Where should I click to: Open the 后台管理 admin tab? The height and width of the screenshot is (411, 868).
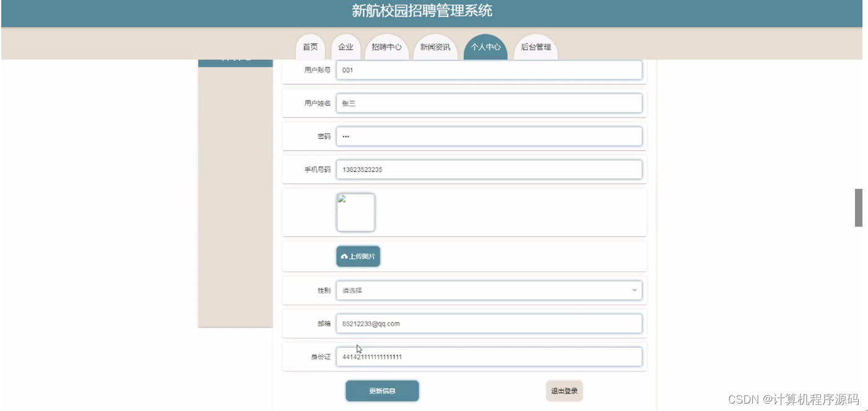click(x=535, y=46)
